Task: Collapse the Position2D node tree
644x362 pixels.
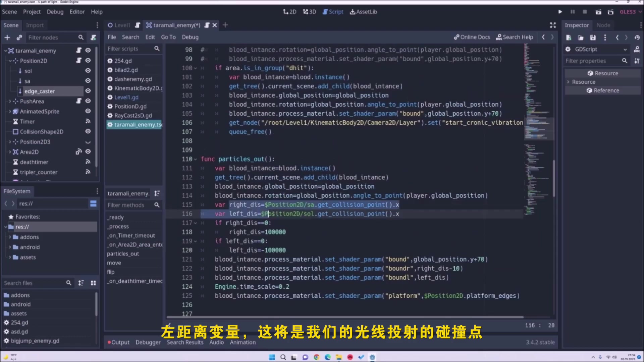Action: coord(10,61)
